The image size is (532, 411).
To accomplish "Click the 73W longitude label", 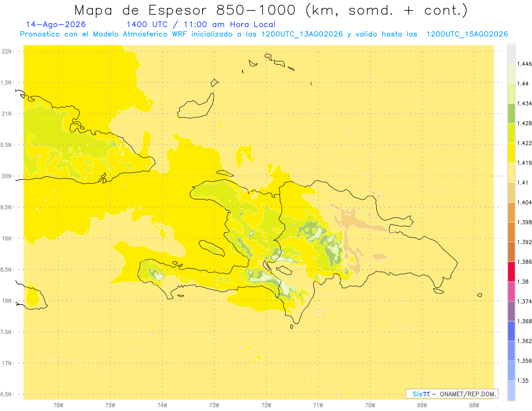I will [x=214, y=405].
